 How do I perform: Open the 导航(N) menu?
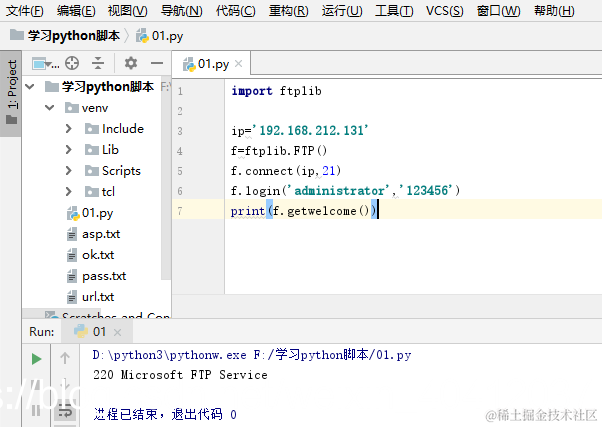pyautogui.click(x=181, y=10)
